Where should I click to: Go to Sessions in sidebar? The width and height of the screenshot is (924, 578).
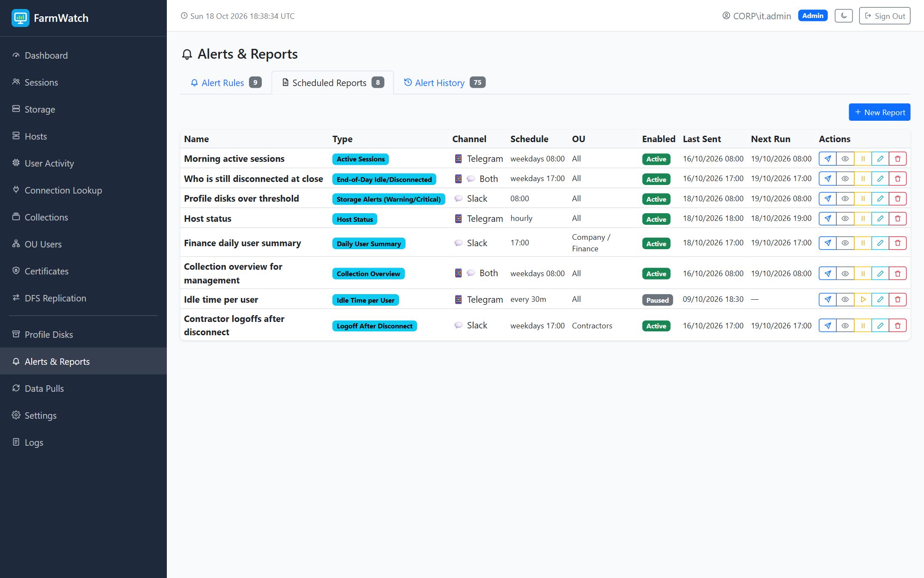coord(83,82)
